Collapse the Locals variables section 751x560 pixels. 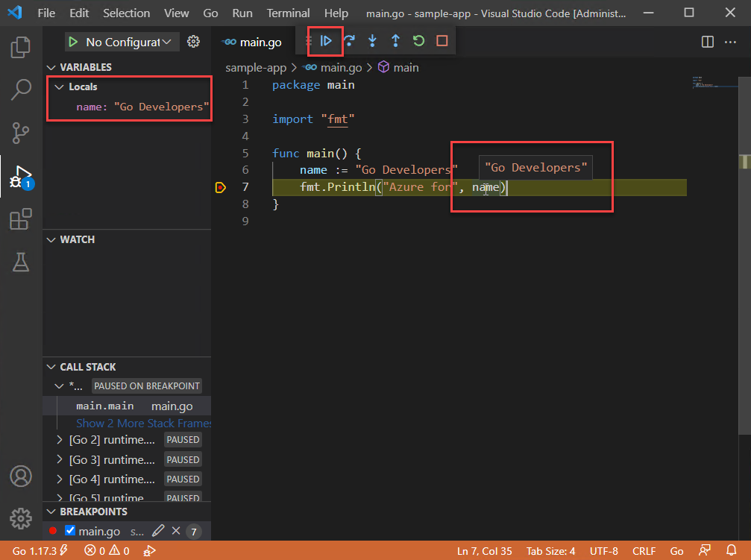pos(60,87)
